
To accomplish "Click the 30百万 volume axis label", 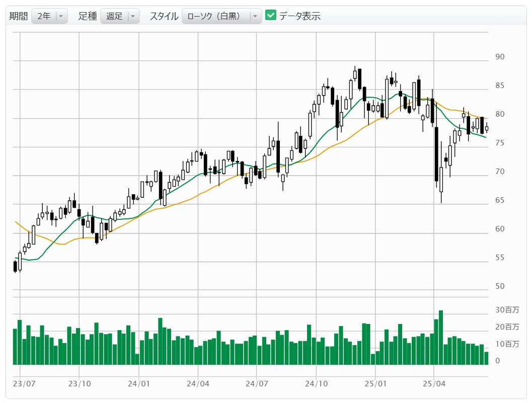I will (507, 310).
